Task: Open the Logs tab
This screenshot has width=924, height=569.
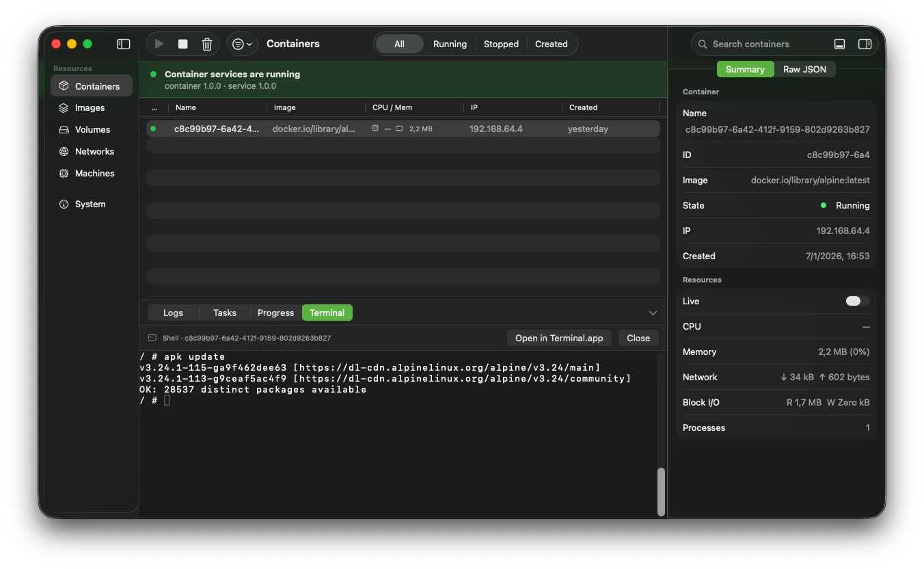Action: [x=173, y=313]
